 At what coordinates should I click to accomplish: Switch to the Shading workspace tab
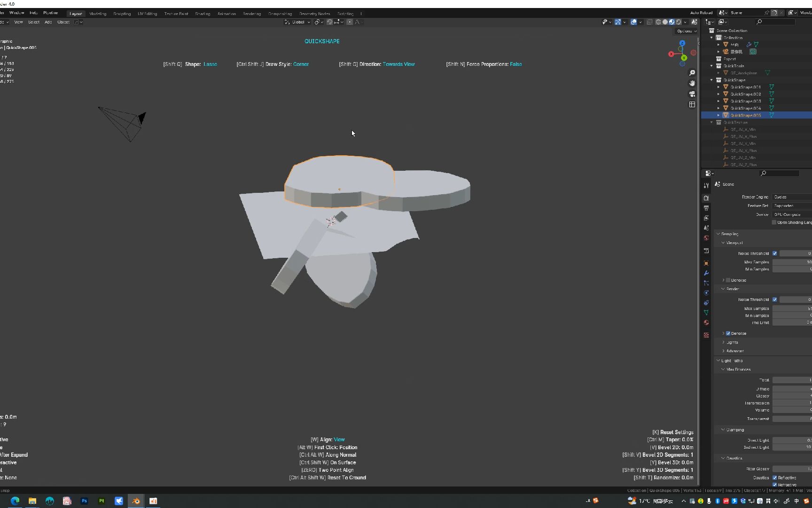(x=203, y=14)
